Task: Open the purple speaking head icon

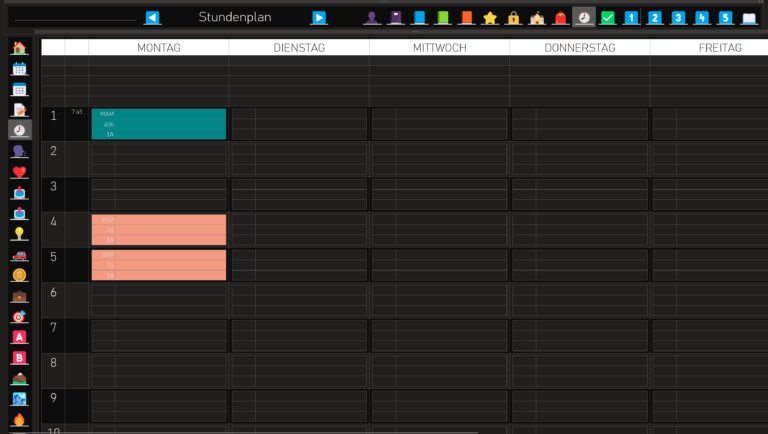Action: click(19, 151)
